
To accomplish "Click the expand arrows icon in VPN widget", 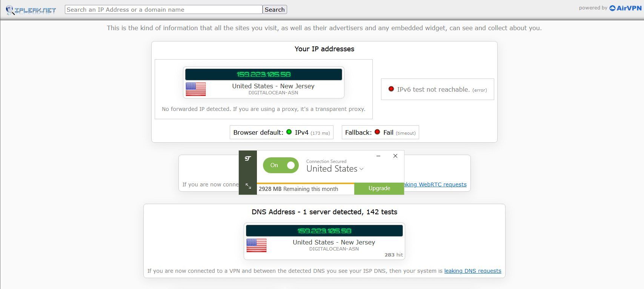I will tap(248, 186).
